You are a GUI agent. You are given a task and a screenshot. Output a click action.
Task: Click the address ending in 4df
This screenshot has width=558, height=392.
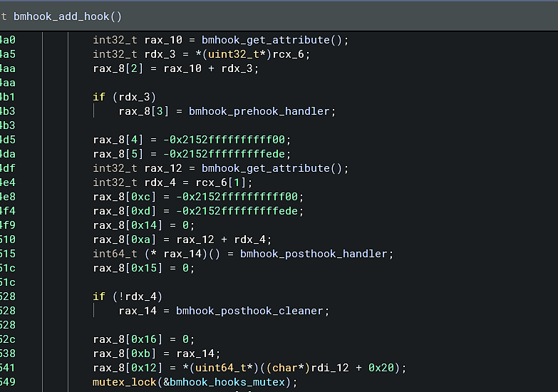tap(7, 168)
